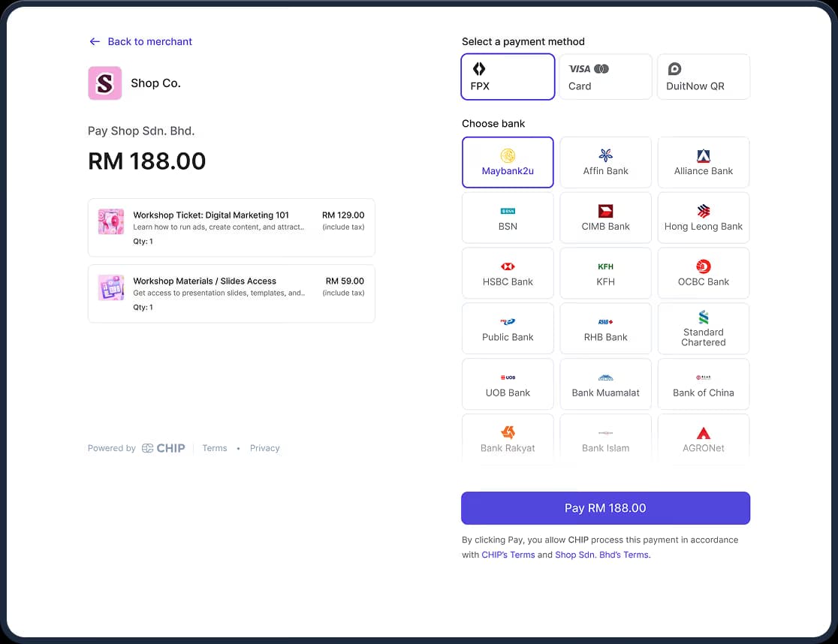Click 'Select a payment method' heading
Image resolution: width=838 pixels, height=644 pixels.
click(x=523, y=41)
